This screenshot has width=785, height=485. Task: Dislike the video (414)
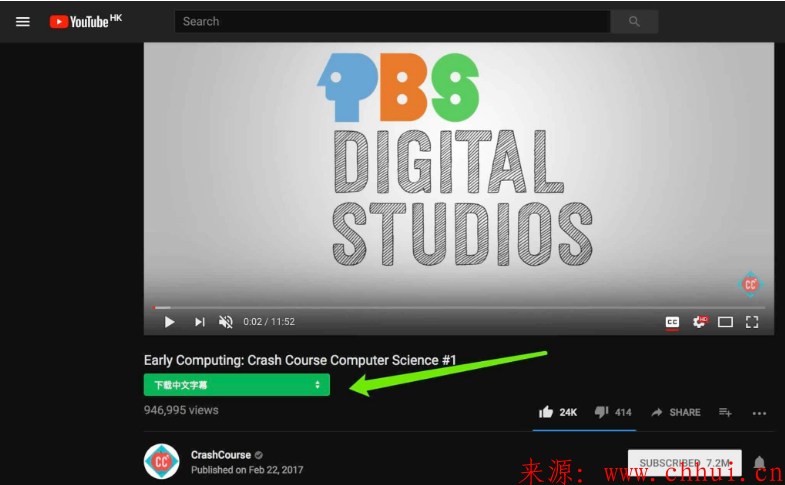coord(613,412)
